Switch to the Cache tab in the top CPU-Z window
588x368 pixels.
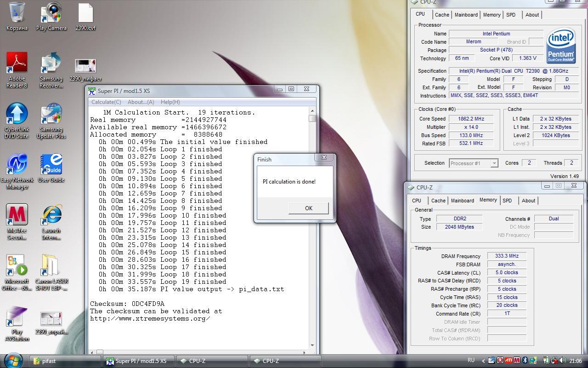(x=442, y=15)
